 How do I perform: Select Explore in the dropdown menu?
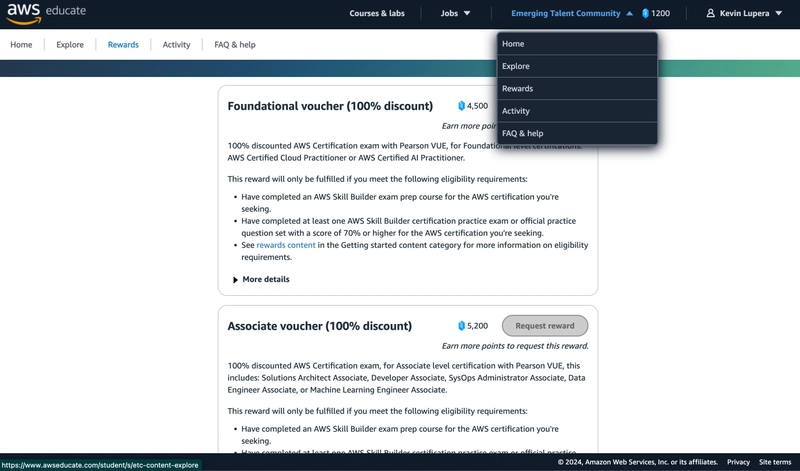click(577, 66)
